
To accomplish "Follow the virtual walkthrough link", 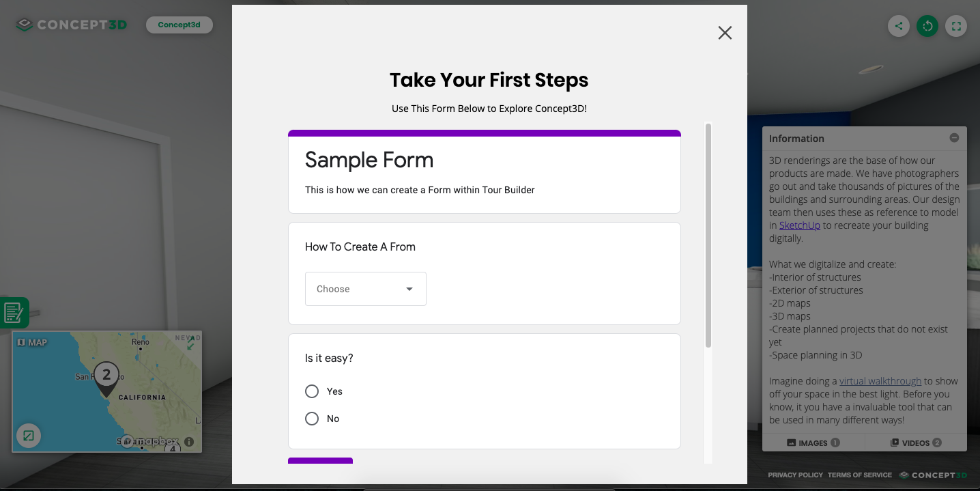I will [880, 381].
